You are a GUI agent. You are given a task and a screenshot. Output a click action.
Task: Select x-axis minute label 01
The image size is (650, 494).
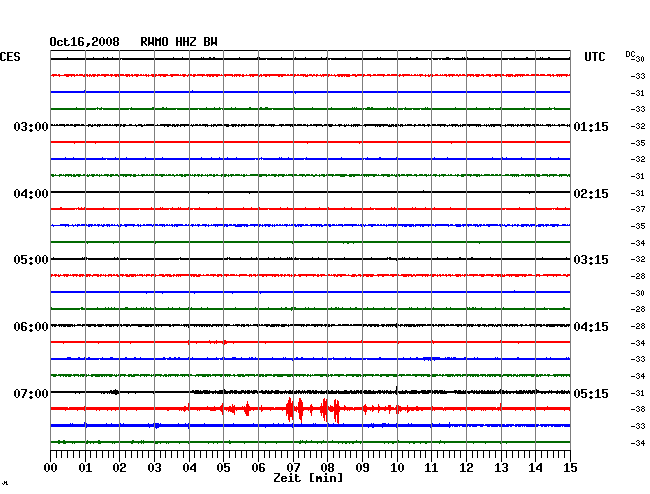point(85,467)
